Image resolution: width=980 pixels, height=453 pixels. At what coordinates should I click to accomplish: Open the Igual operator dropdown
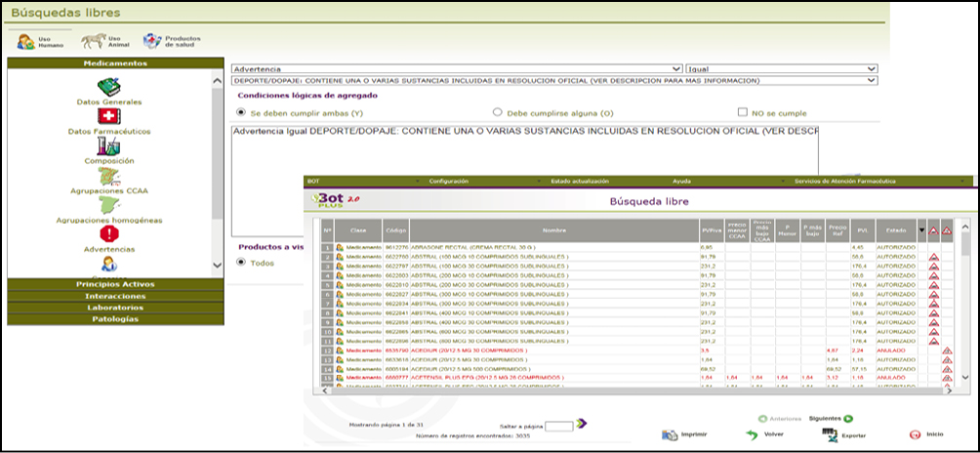pos(871,69)
